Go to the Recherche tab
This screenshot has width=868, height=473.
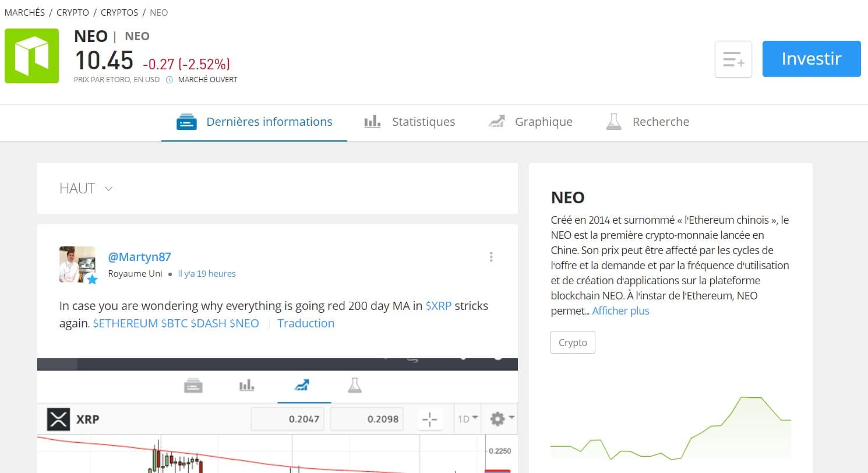click(647, 122)
